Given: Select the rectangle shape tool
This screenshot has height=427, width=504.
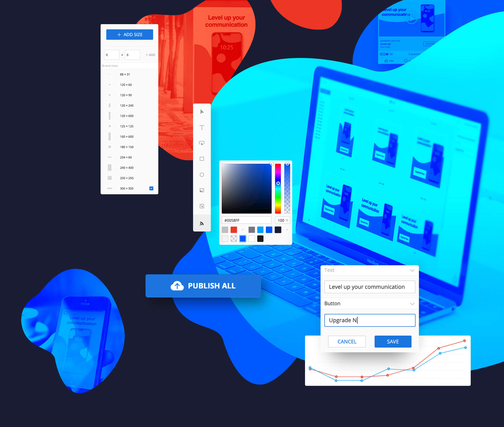Looking at the screenshot, I should pos(202,159).
